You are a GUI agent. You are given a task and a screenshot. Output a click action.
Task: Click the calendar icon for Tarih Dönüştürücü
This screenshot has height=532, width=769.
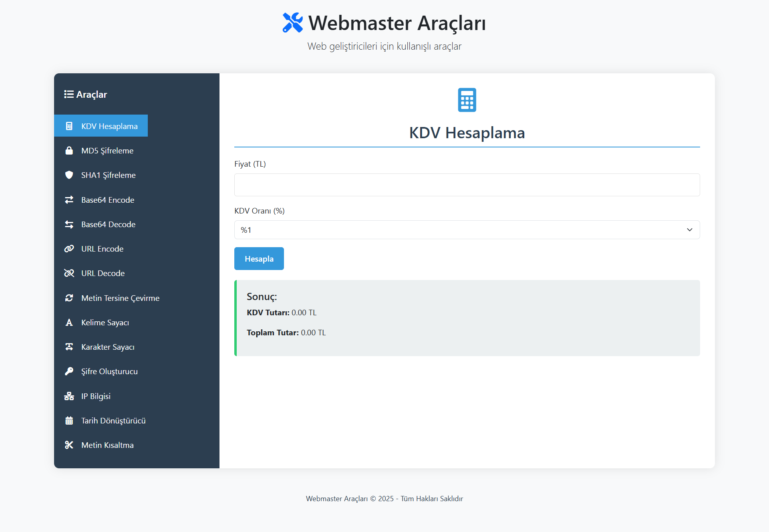69,421
